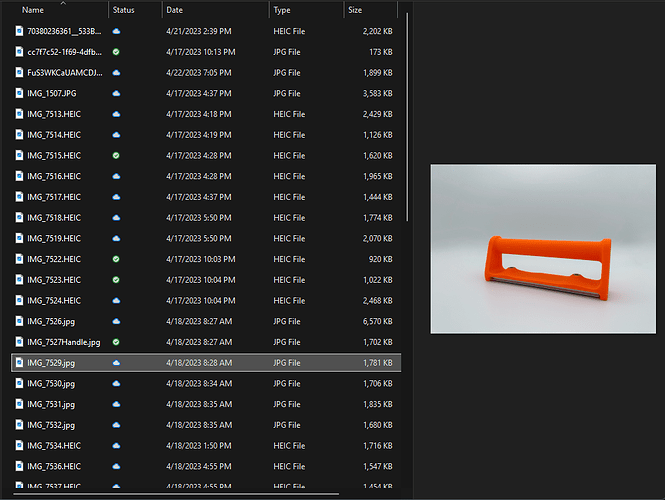
Task: Click the cloud status icon for IMG_7513.HEIC
Action: 116,114
